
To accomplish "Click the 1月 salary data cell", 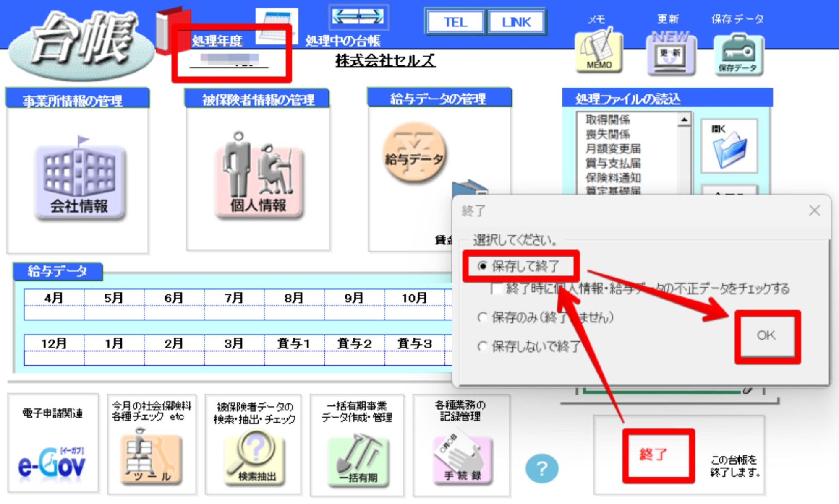I will click(x=114, y=359).
